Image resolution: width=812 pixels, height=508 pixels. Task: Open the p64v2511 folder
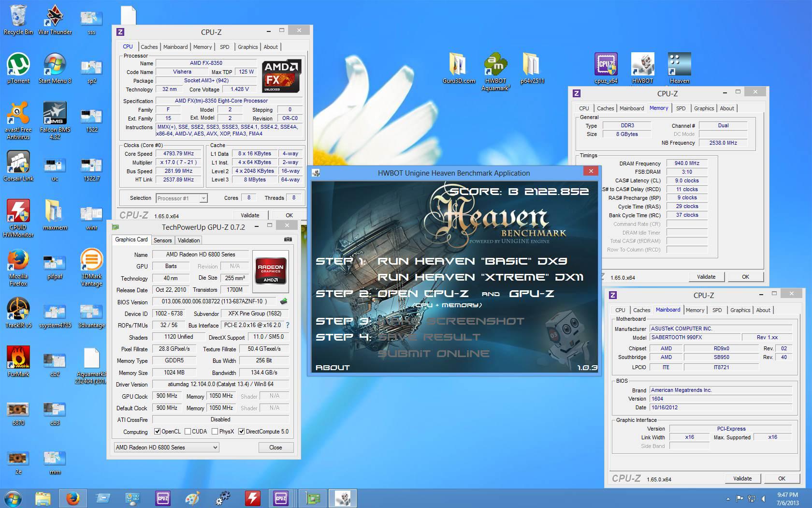click(x=532, y=68)
